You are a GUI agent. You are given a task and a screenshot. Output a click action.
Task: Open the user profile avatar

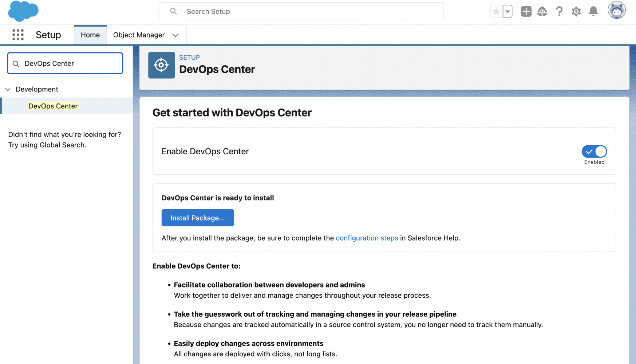click(617, 10)
